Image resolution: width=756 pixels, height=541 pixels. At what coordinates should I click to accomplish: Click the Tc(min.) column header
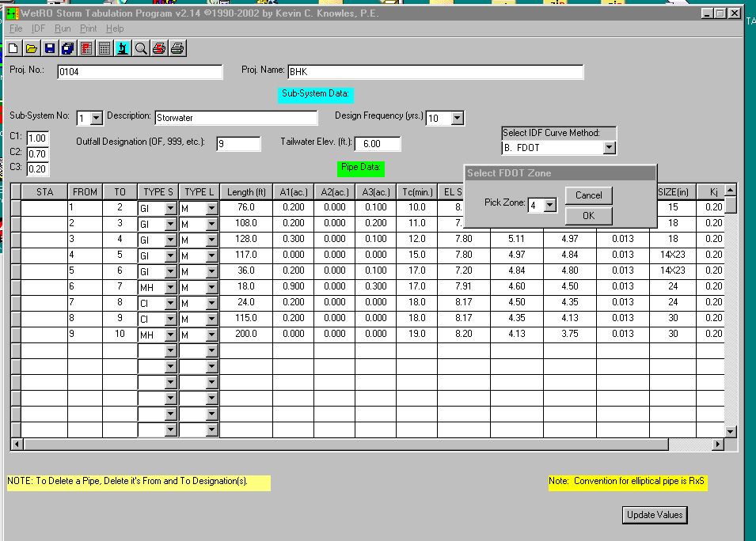click(417, 192)
